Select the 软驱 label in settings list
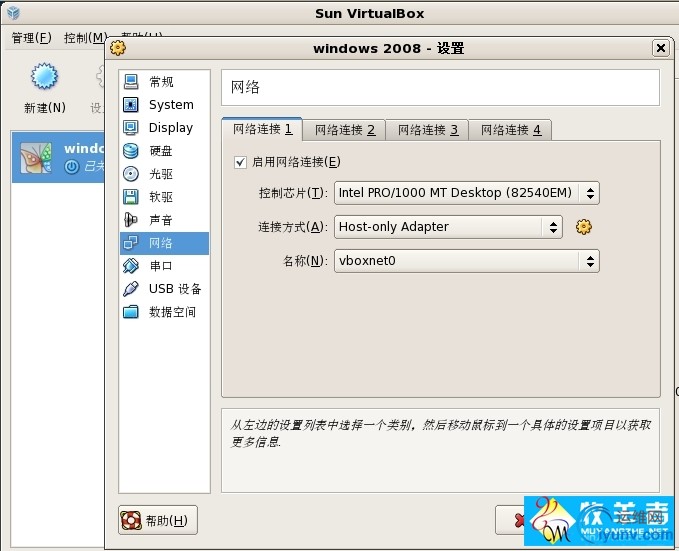The height and width of the screenshot is (551, 679). point(161,197)
